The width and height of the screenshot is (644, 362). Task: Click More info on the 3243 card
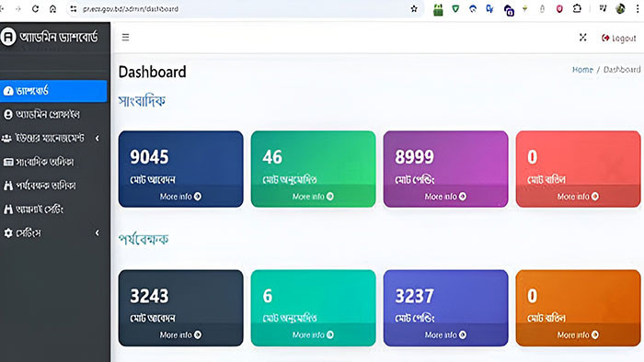click(180, 335)
